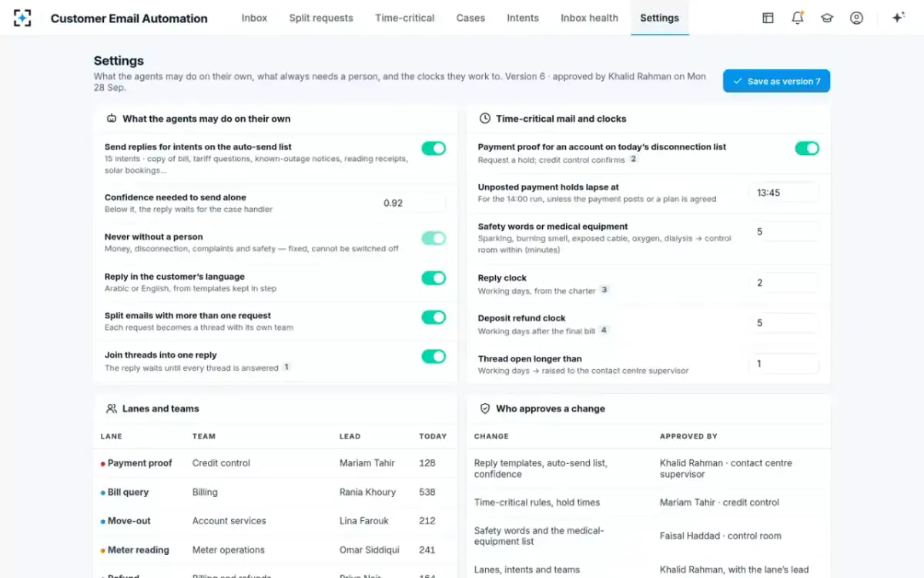The image size is (924, 578).
Task: Click the Confidence needed to send alone field
Action: [x=410, y=203]
